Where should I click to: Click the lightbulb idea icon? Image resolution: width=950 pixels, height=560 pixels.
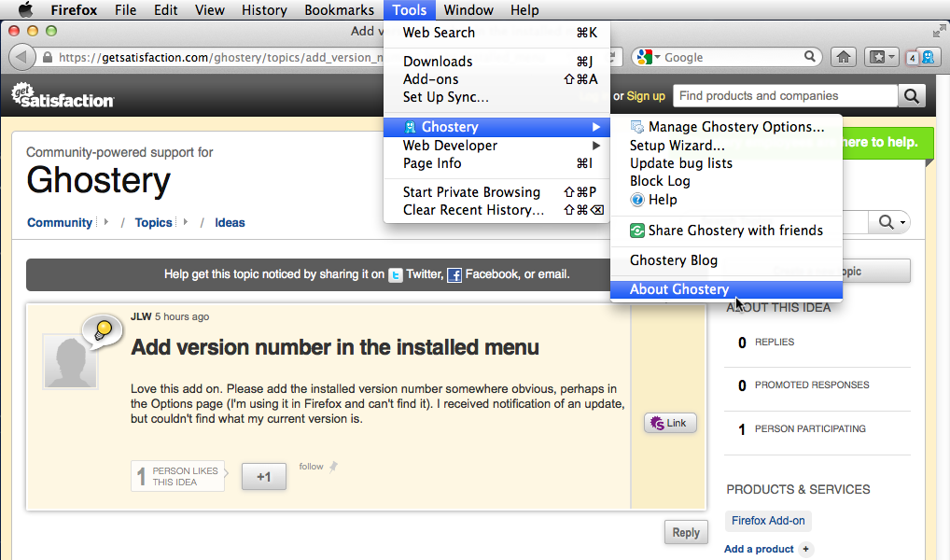pos(103,329)
